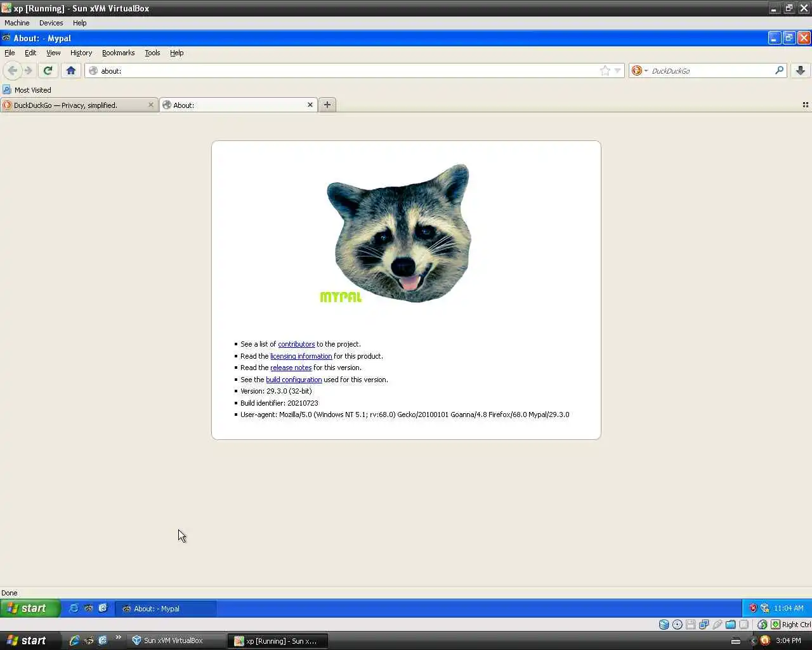Go back with the Back arrow button
Image resolution: width=812 pixels, height=650 pixels.
[x=12, y=70]
